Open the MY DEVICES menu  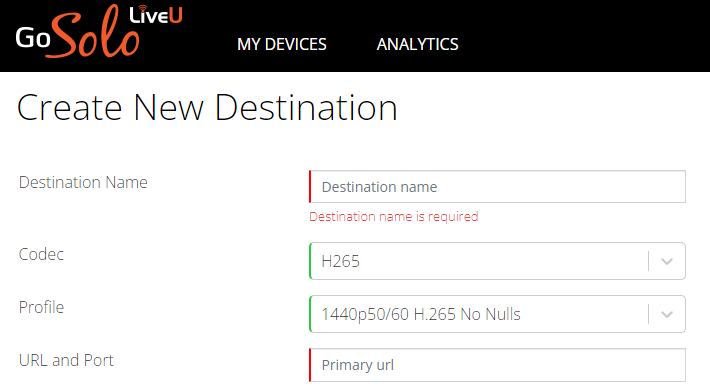(282, 44)
